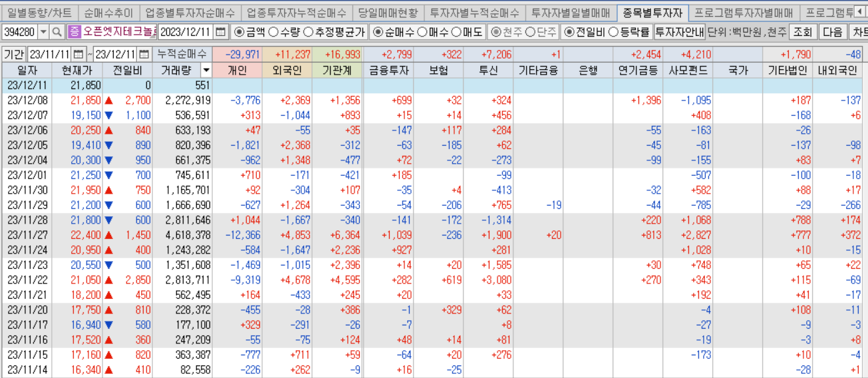
Task: Click the 일자 column header
Action: tap(27, 70)
